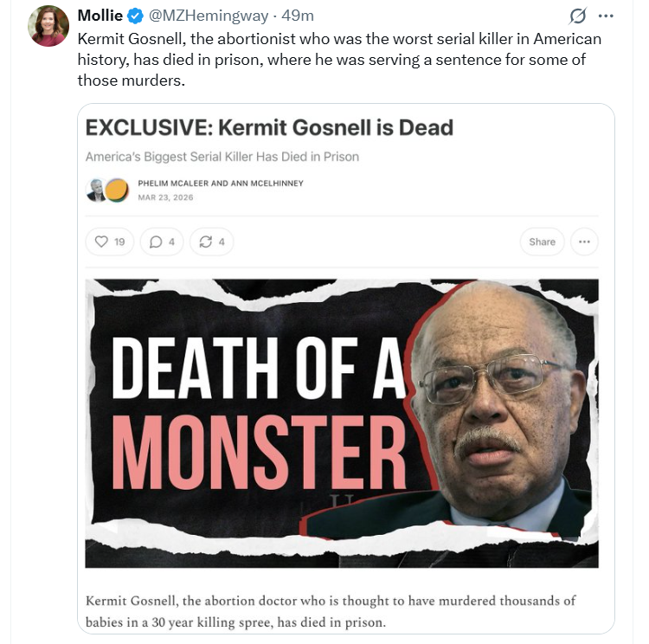
Task: Click the blue verified badge
Action: click(x=136, y=16)
